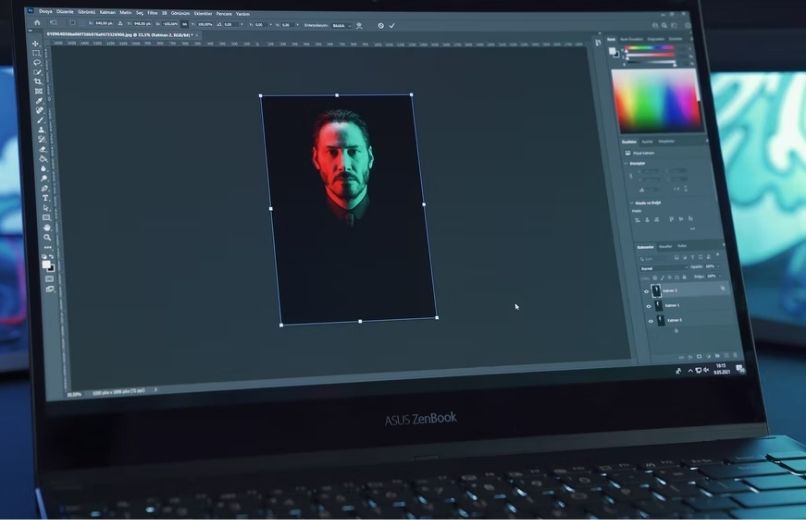Click the delete layer trash icon
Image resolution: width=806 pixels, height=520 pixels.
pyautogui.click(x=735, y=356)
